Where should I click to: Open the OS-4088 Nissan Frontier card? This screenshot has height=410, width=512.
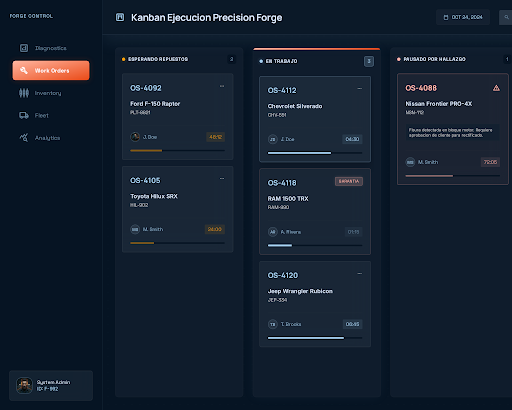tap(453, 129)
